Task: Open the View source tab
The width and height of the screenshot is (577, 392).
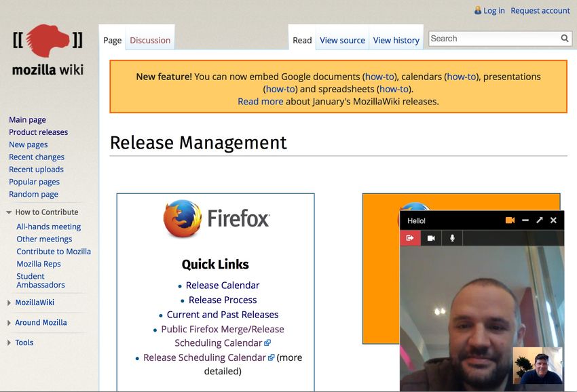Action: click(x=342, y=40)
